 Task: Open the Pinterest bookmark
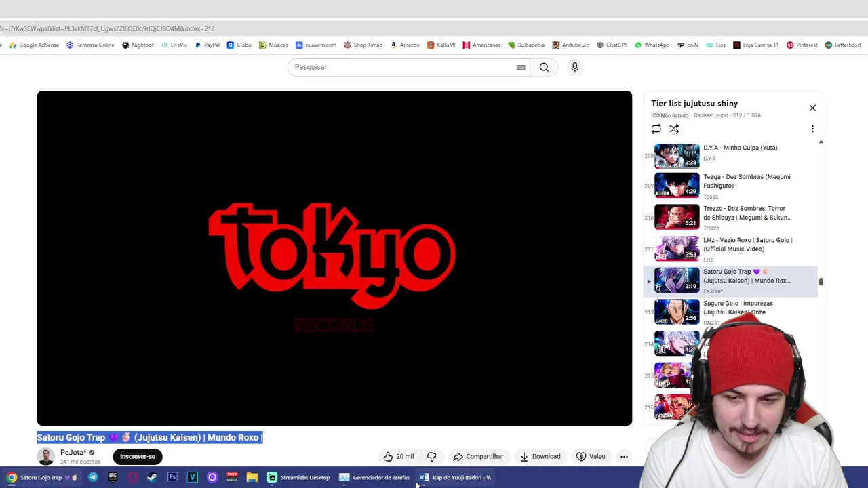[802, 45]
